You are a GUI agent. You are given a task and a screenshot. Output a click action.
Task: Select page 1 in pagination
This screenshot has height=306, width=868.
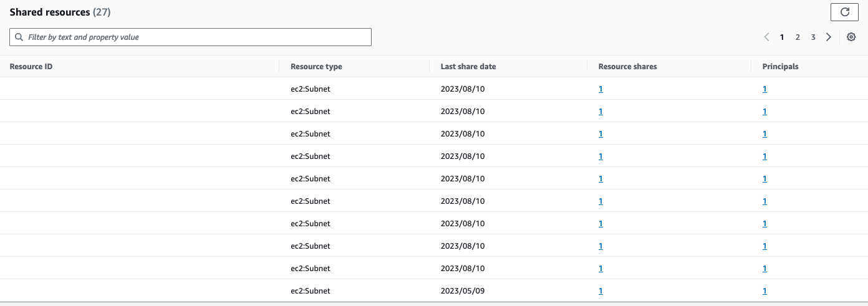click(782, 37)
